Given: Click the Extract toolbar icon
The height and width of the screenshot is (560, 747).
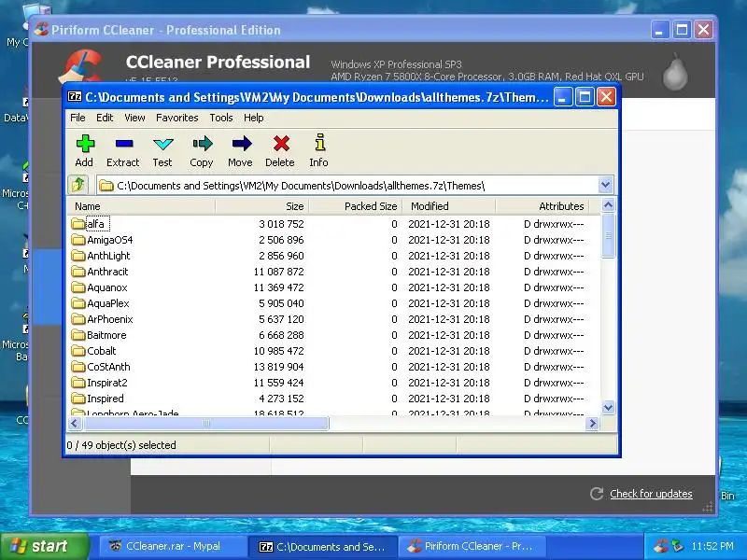Looking at the screenshot, I should tap(124, 144).
